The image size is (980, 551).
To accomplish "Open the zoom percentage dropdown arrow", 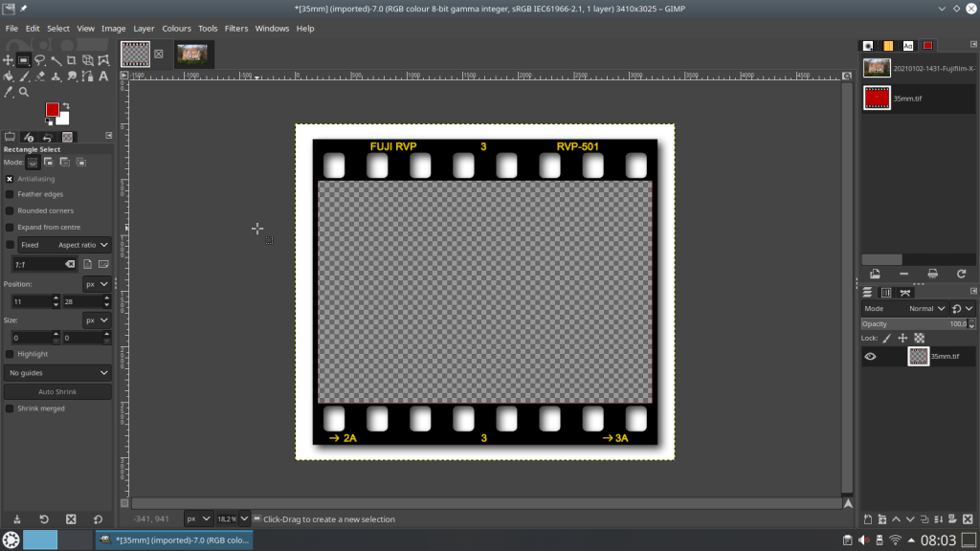I will click(x=244, y=519).
